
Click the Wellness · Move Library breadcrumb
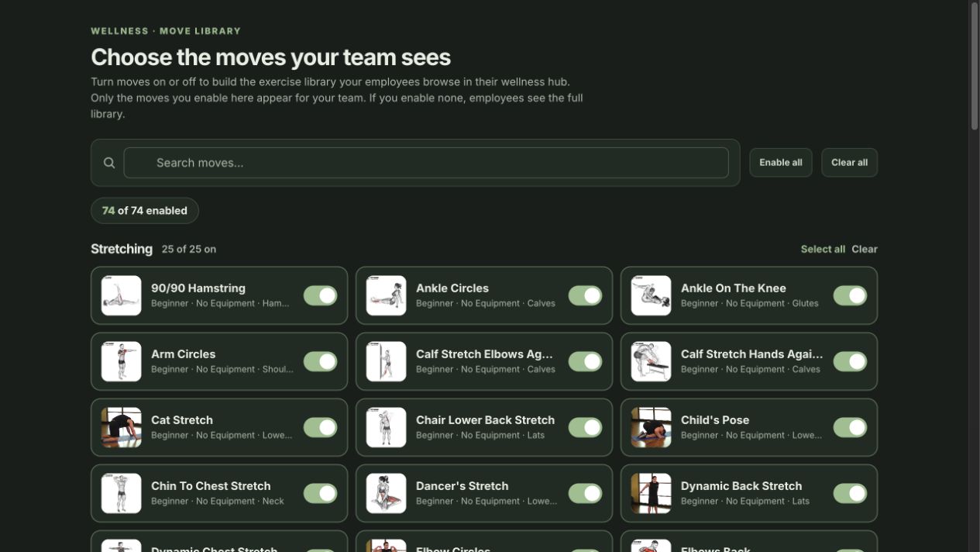(166, 31)
